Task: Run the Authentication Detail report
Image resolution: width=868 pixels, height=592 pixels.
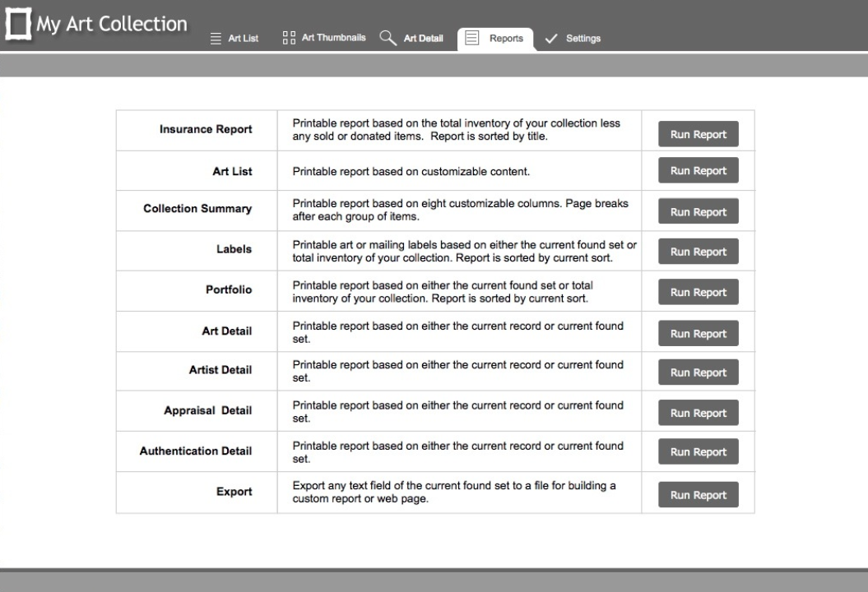Action: (x=698, y=451)
